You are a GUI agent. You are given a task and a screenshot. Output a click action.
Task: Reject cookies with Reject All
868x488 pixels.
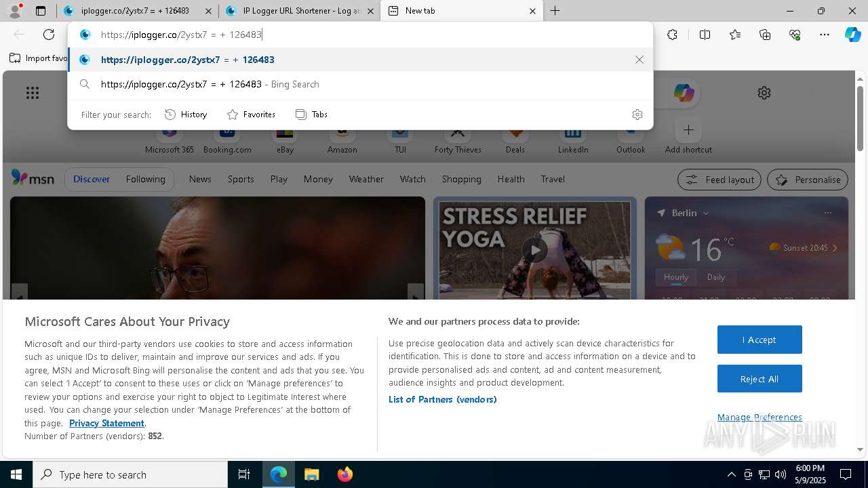pos(759,379)
